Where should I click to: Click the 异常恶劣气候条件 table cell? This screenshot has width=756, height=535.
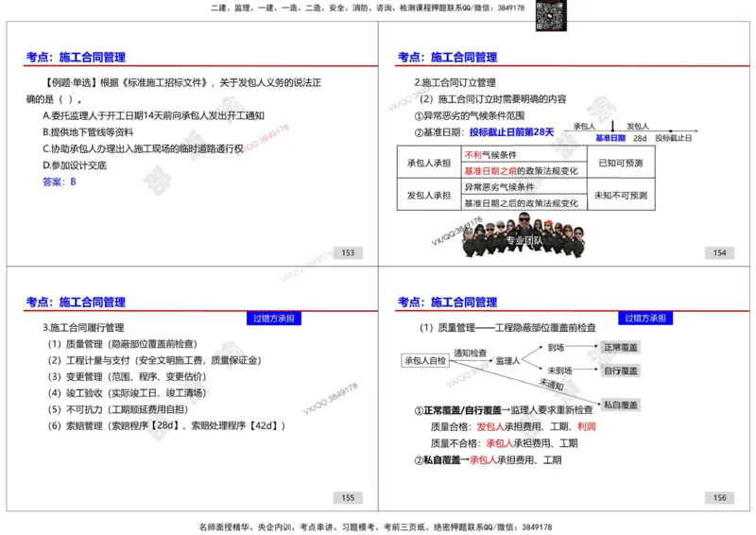coord(524,187)
